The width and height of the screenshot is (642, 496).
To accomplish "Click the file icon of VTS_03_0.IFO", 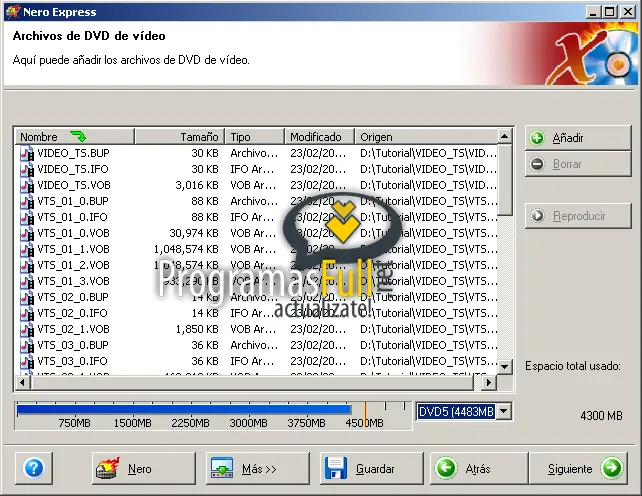I will tap(27, 361).
